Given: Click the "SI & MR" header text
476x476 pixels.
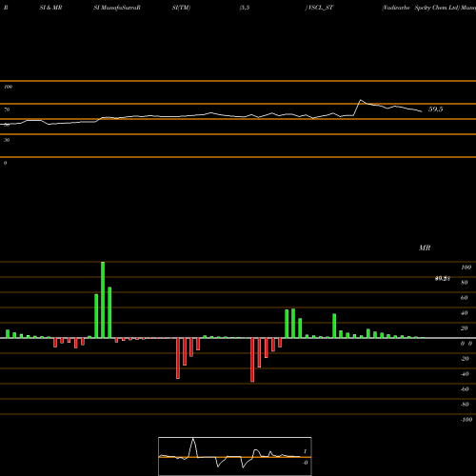Looking at the screenshot, I should (50, 8).
